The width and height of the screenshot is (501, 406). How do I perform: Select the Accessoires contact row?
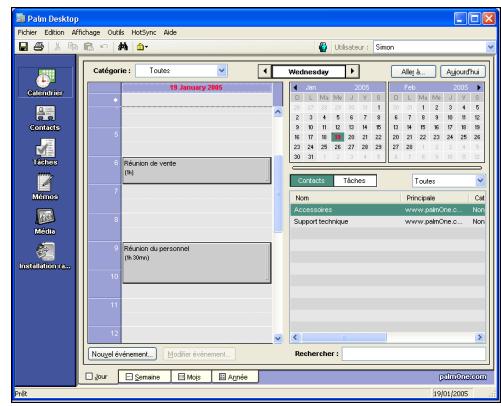coord(388,210)
